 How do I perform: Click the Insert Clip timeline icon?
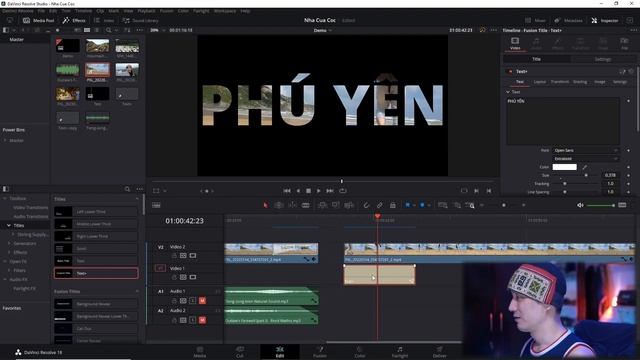[x=322, y=205]
